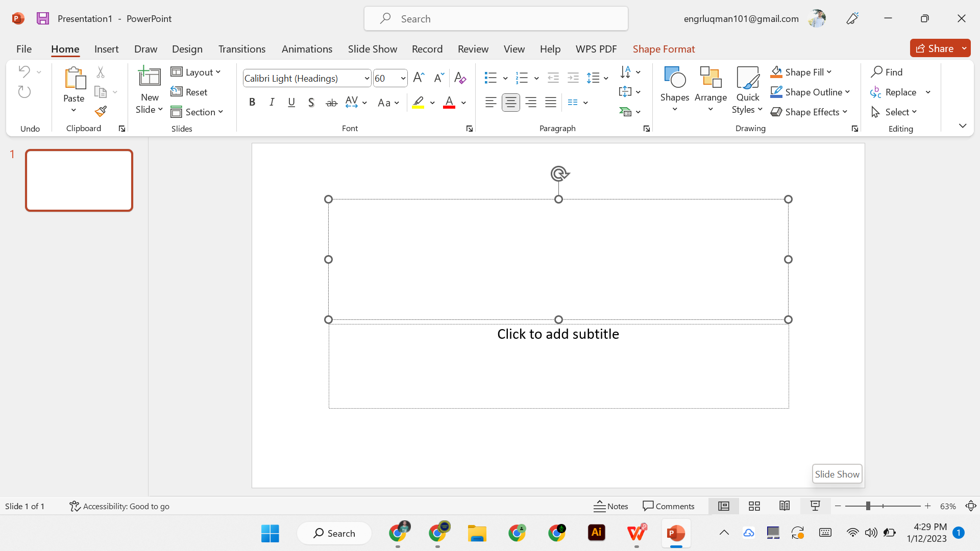The height and width of the screenshot is (551, 980).
Task: Open the font size dropdown
Action: (x=403, y=78)
